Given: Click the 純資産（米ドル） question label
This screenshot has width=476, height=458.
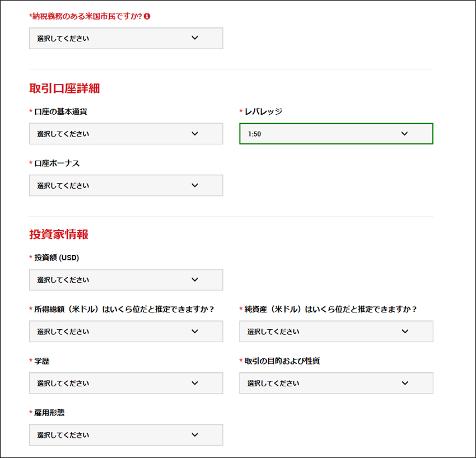Looking at the screenshot, I should (330, 309).
